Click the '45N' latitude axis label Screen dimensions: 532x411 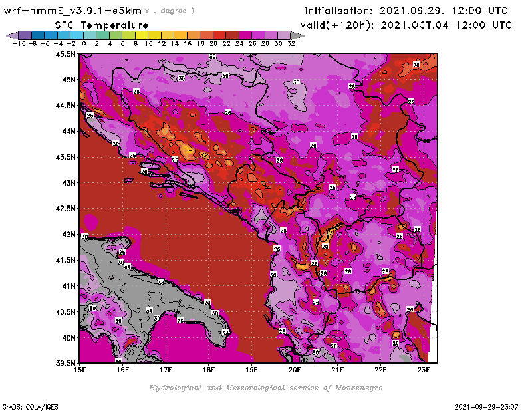click(x=69, y=80)
